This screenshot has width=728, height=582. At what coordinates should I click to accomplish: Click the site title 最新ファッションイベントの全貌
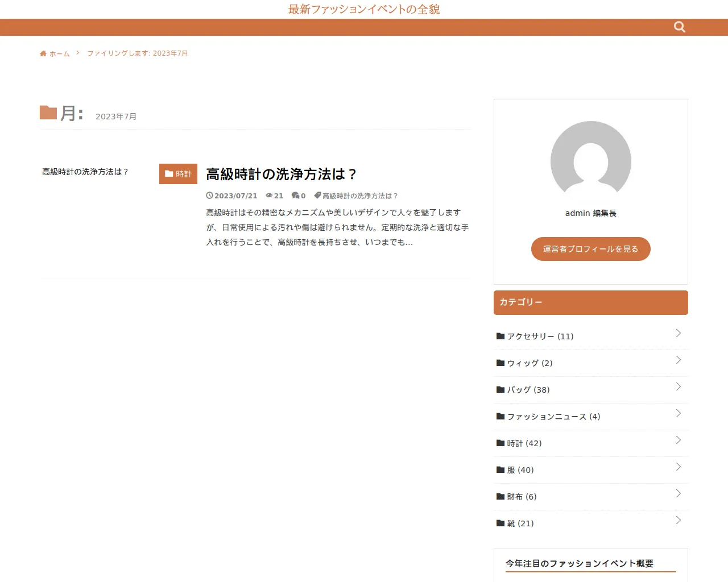tap(364, 9)
